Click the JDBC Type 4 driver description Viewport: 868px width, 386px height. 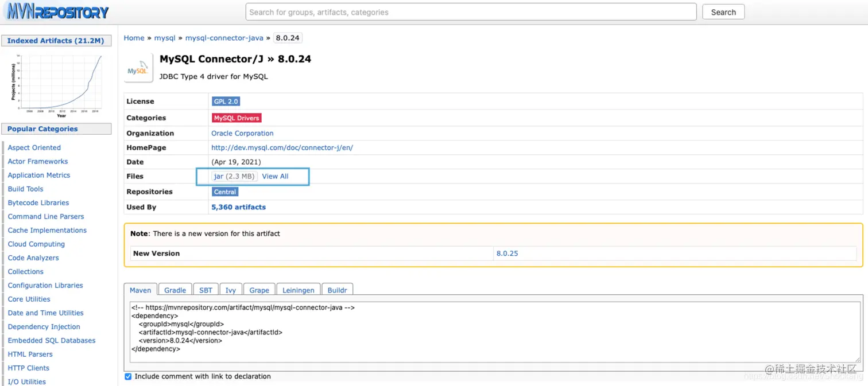coord(214,76)
